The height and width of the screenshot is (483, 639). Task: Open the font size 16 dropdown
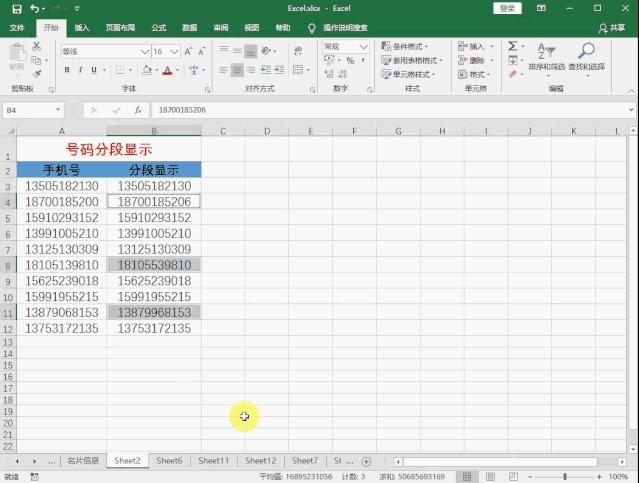[x=174, y=51]
